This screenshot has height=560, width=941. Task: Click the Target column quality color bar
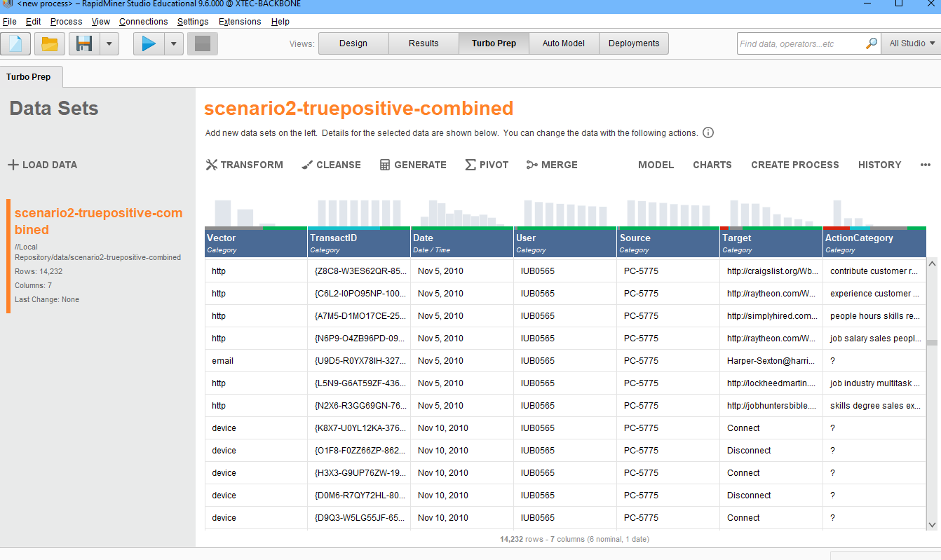click(771, 228)
